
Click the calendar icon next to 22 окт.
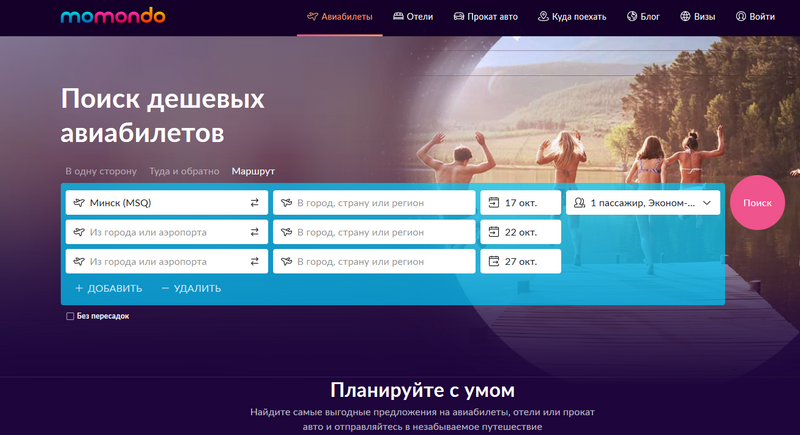point(493,232)
